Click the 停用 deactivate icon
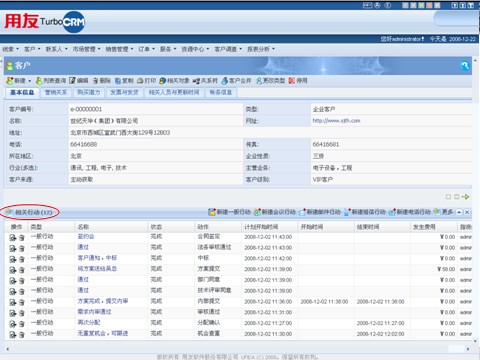 pyautogui.click(x=292, y=81)
